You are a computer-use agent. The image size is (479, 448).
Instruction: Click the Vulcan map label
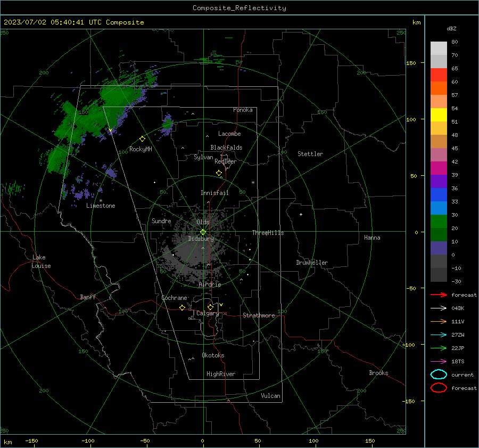coord(271,396)
